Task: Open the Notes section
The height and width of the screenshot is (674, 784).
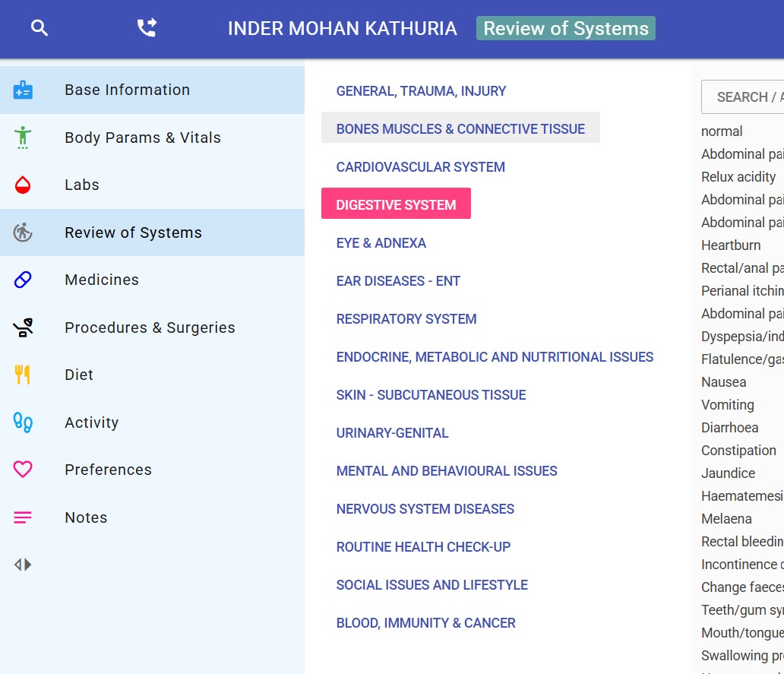Action: pos(86,517)
